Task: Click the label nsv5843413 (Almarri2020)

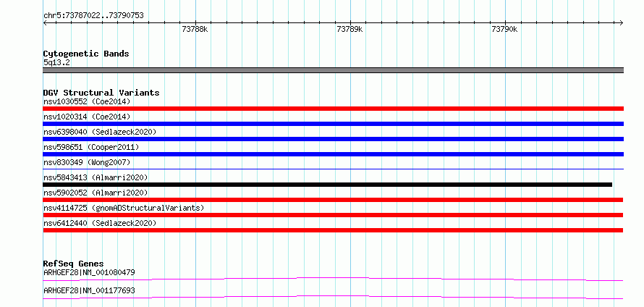Action: tap(96, 177)
